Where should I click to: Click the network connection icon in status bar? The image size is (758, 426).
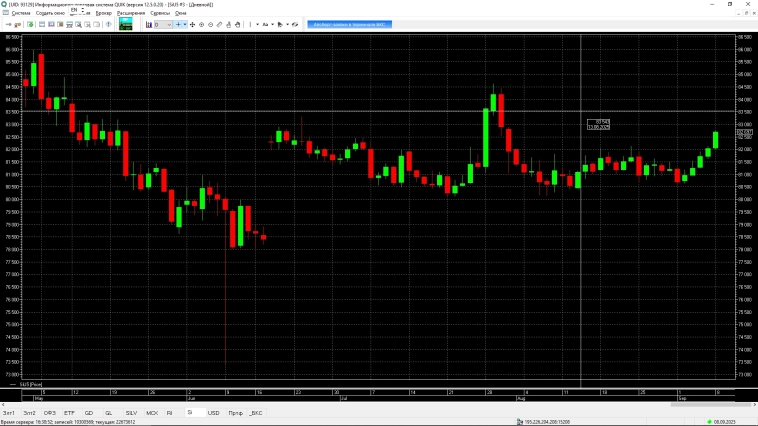pos(520,422)
